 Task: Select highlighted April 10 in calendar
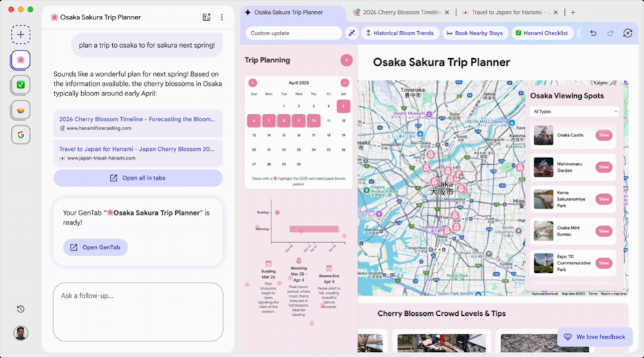tap(314, 120)
